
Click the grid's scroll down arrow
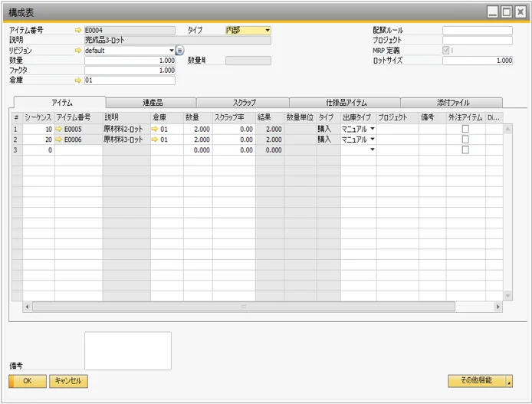point(507,296)
